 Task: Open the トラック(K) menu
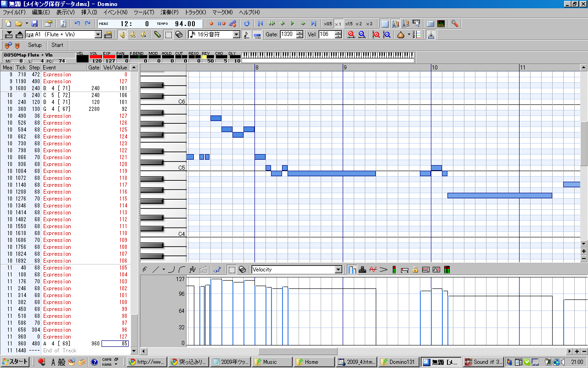(195, 12)
